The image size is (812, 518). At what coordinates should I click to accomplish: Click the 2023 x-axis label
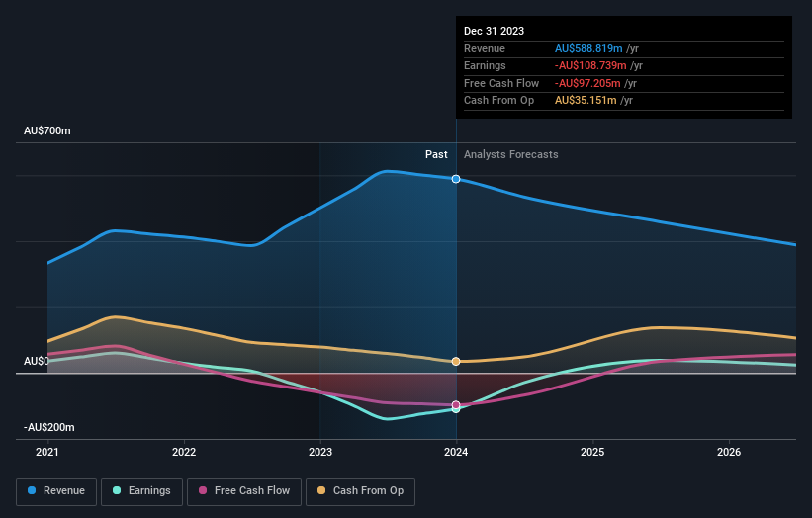pyautogui.click(x=320, y=453)
